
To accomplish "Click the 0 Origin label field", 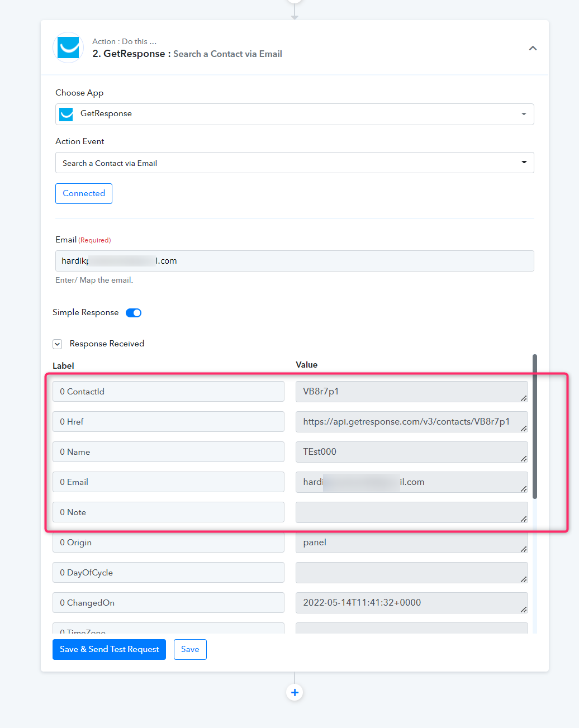I will click(x=168, y=543).
